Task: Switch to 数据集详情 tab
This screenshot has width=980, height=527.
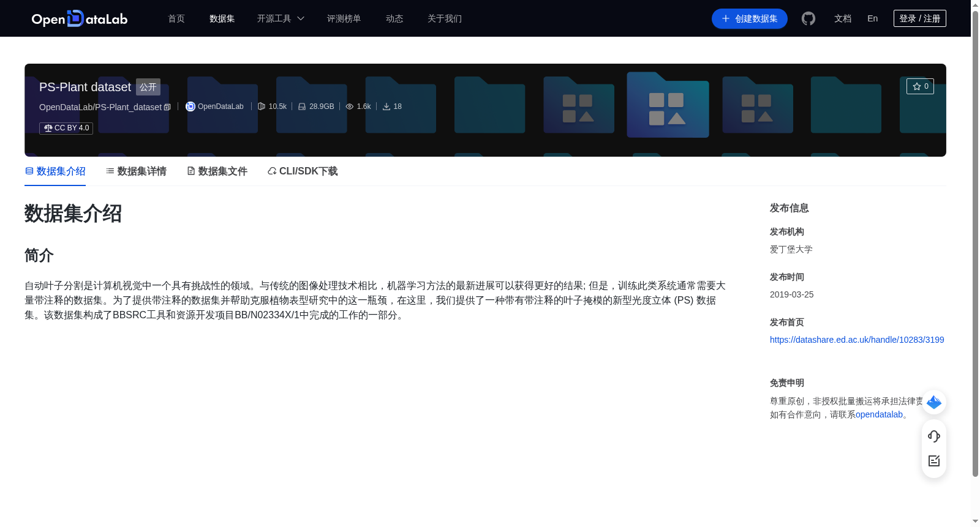Action: point(136,171)
